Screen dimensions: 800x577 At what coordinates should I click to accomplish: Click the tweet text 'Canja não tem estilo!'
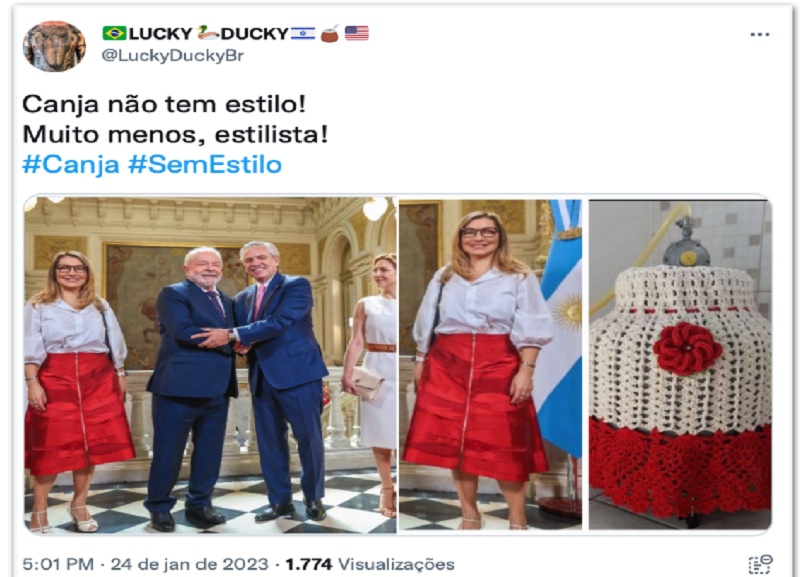(x=164, y=105)
